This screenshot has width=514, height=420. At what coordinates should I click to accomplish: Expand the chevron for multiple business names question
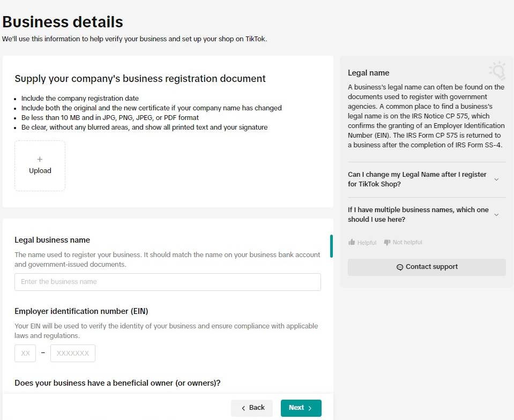496,215
